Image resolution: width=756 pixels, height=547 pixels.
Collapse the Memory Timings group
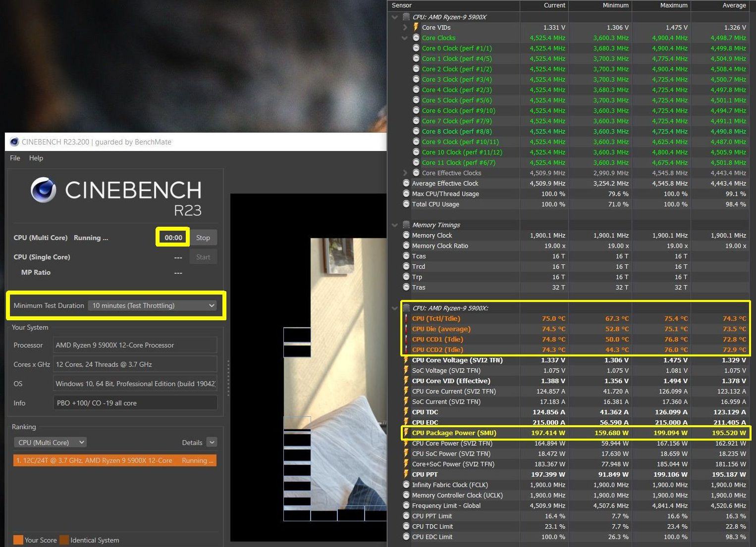click(x=395, y=225)
